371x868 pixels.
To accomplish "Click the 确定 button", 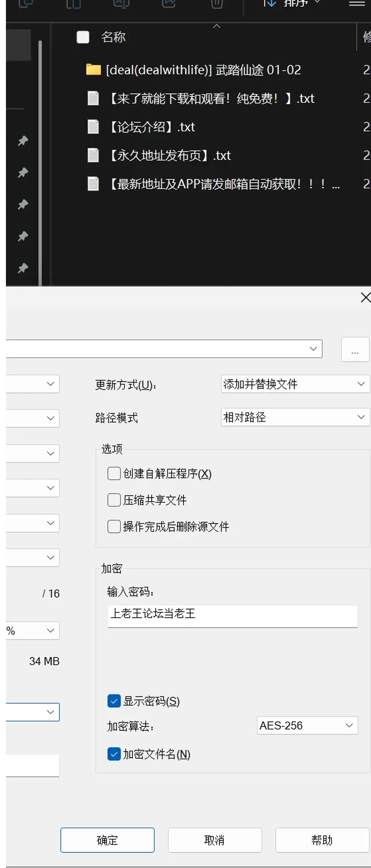I will tap(107, 840).
